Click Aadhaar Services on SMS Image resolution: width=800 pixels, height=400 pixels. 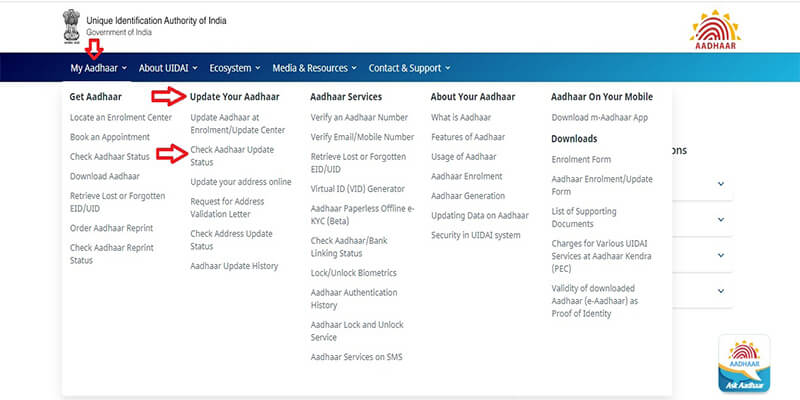[x=357, y=357]
